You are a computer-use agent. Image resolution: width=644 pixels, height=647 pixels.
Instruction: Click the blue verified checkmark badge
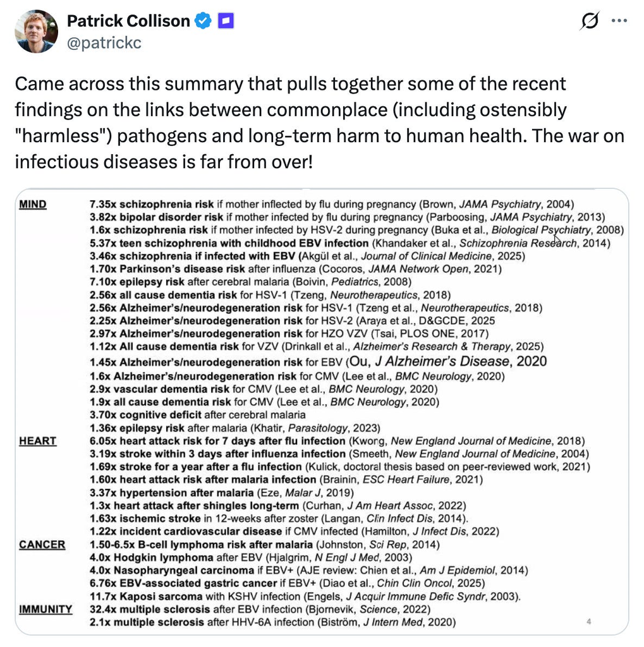tap(203, 21)
